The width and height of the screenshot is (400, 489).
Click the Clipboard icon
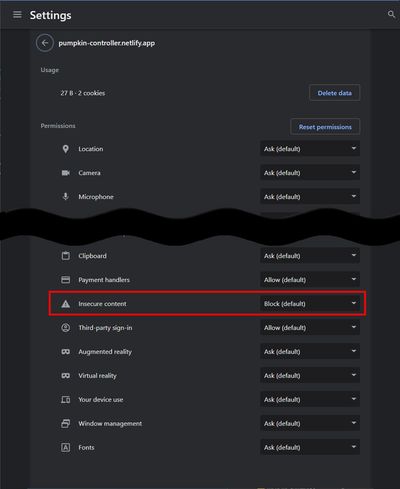[66, 256]
